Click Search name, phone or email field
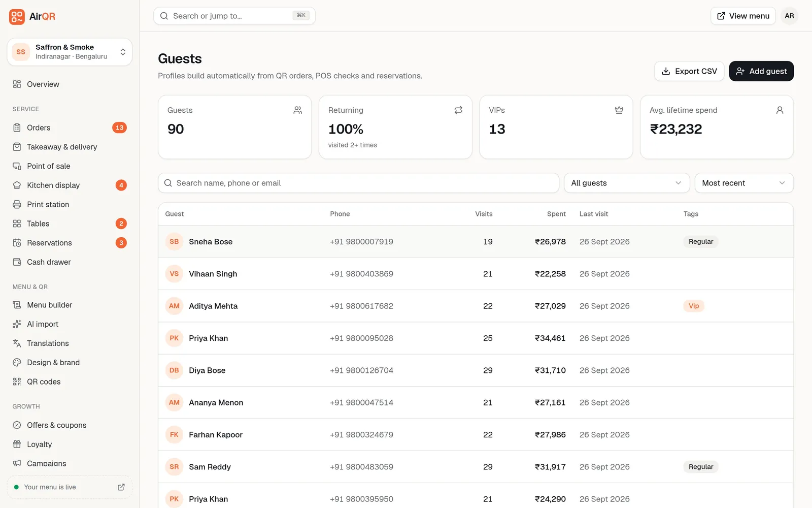Screen dimensions: 812x508 358,183
